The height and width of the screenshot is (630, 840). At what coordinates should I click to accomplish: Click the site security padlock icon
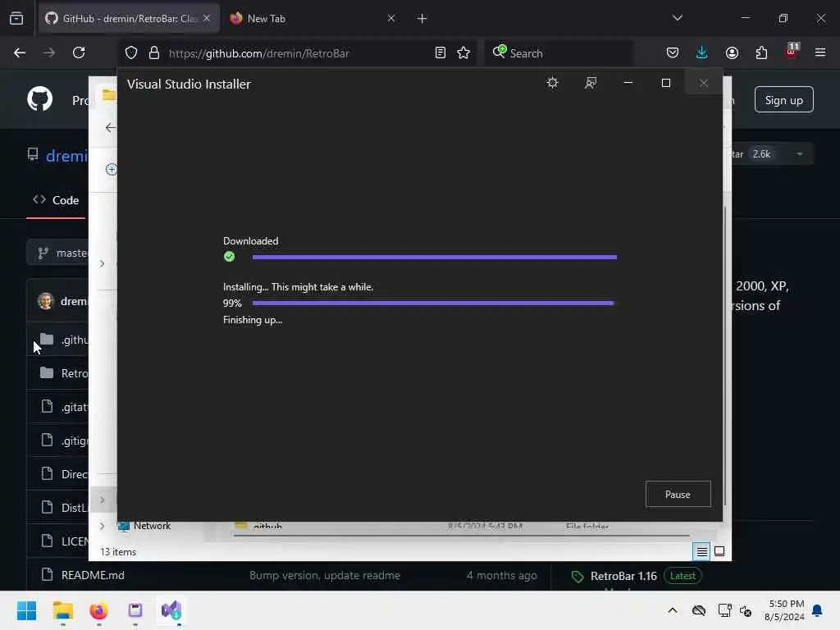coord(154,53)
